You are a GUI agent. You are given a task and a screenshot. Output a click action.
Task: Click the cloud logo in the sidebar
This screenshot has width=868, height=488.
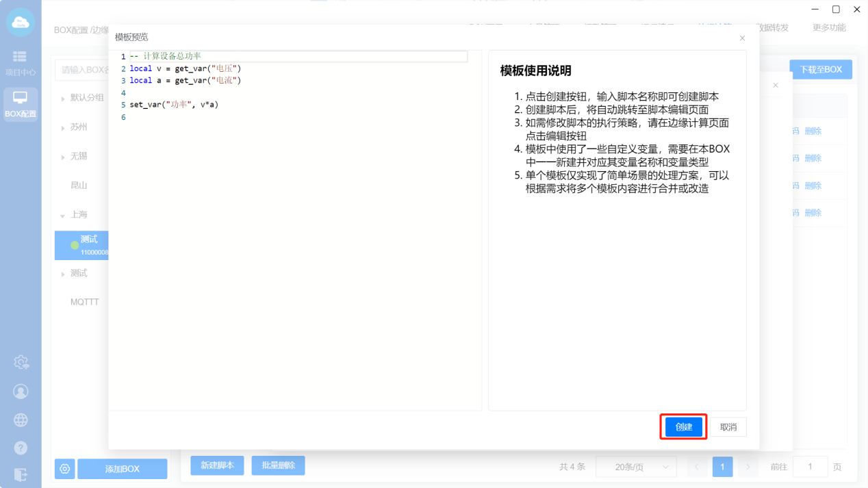(x=21, y=23)
